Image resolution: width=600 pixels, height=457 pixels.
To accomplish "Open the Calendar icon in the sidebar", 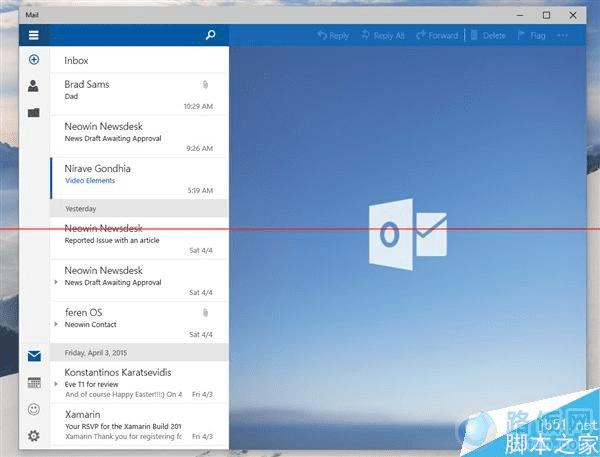I will [x=34, y=383].
